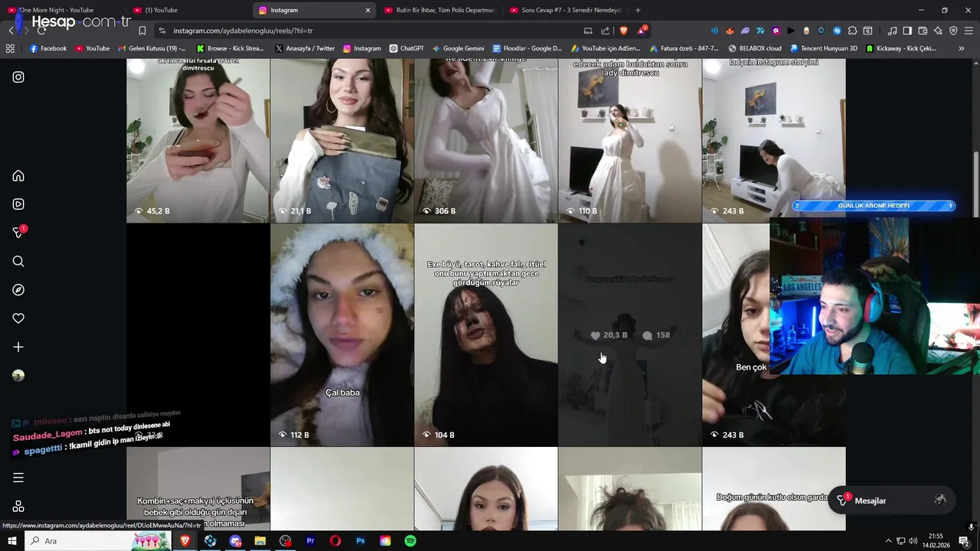Open the Browse - Kick Stream bookmark
980x551 pixels.
(x=230, y=48)
